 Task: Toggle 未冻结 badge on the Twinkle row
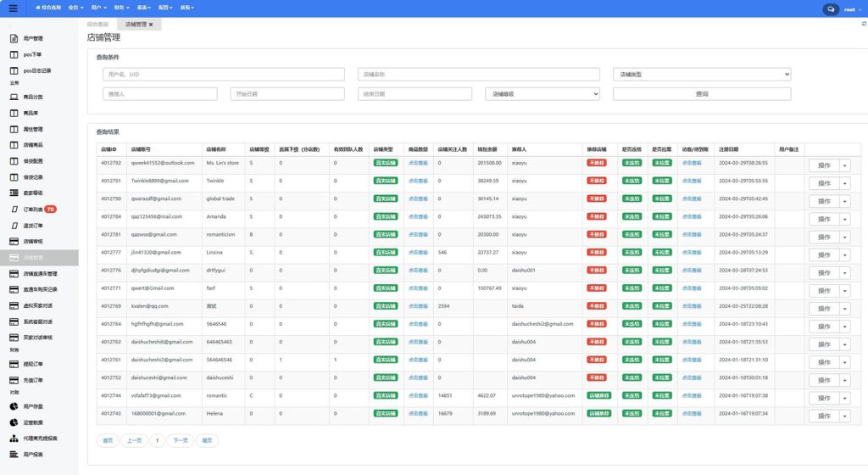tap(632, 181)
